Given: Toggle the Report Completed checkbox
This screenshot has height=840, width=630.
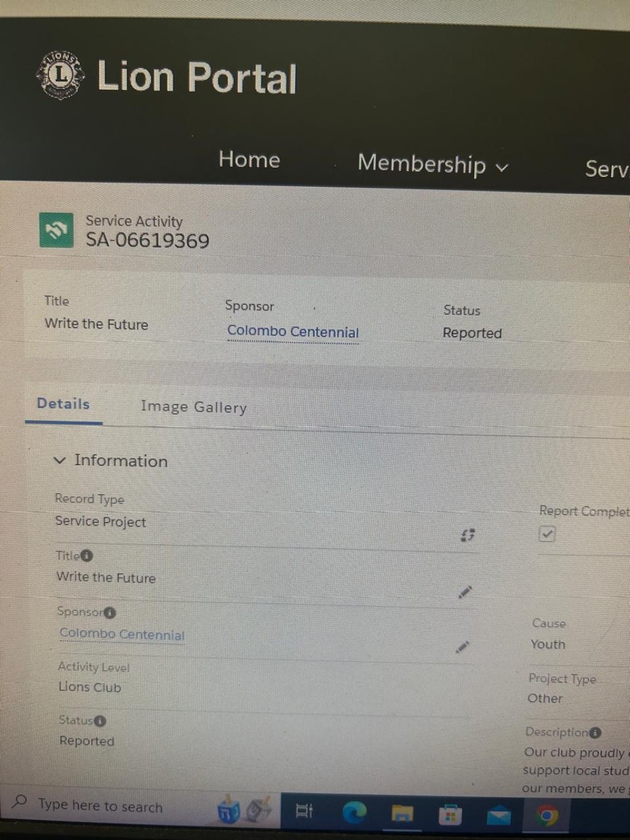Looking at the screenshot, I should (x=547, y=534).
